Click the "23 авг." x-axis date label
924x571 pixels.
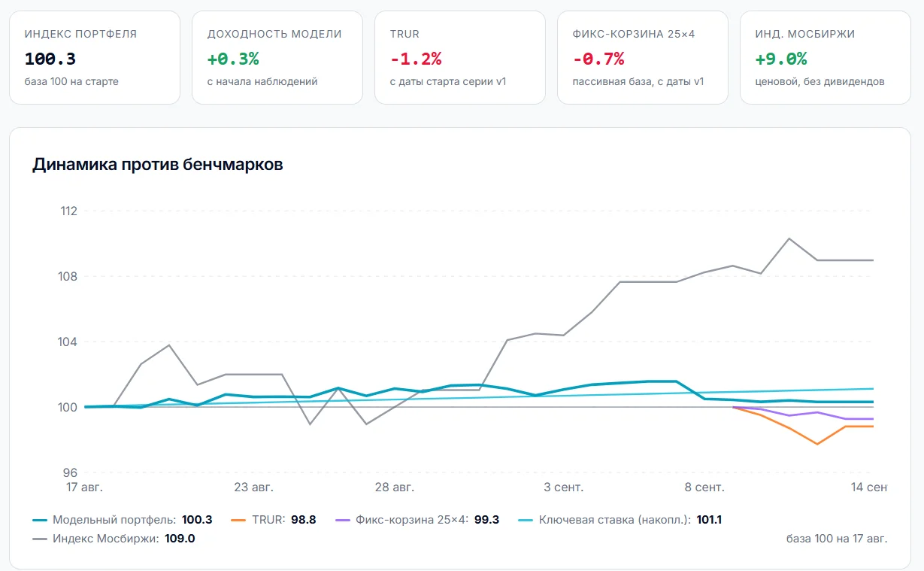(x=253, y=487)
